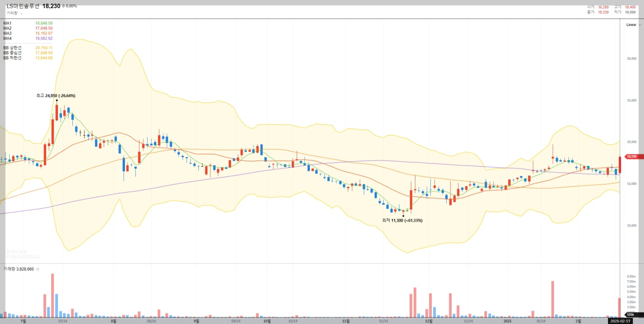Click the 30,000 price axis label
Screen dimensions: 644x324
coord(631,58)
